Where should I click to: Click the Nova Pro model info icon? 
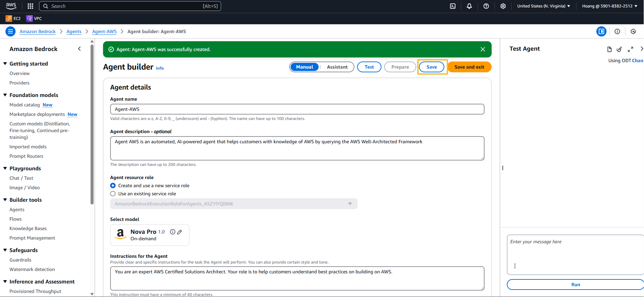pos(173,232)
